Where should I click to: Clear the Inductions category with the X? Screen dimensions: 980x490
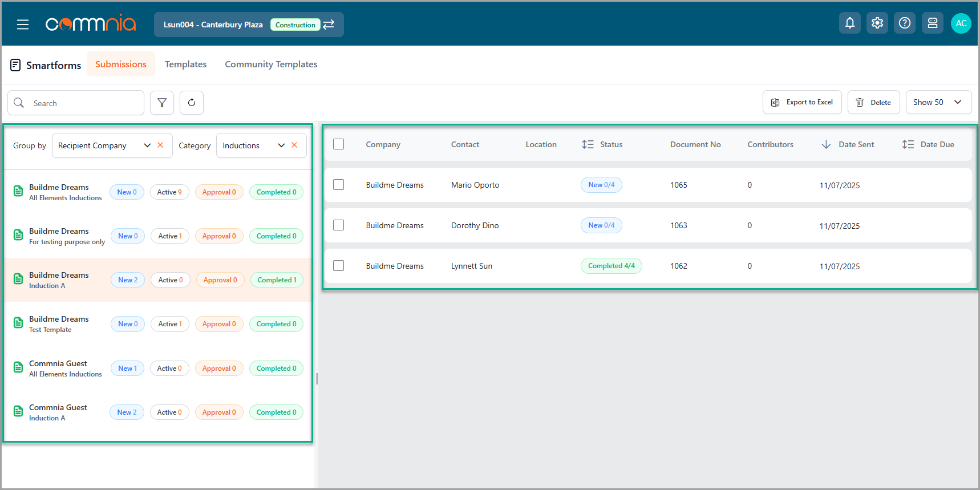tap(294, 145)
